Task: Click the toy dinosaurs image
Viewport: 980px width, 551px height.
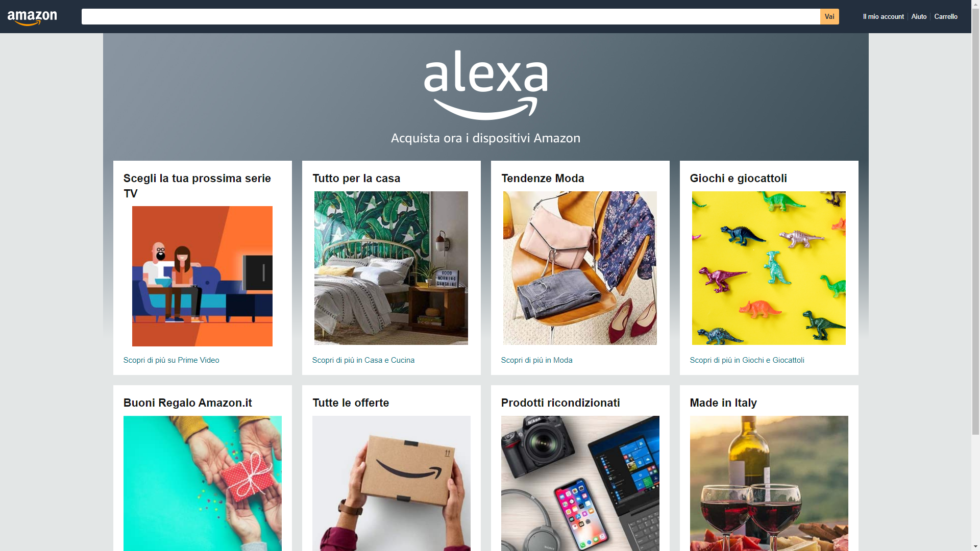Action: click(769, 268)
